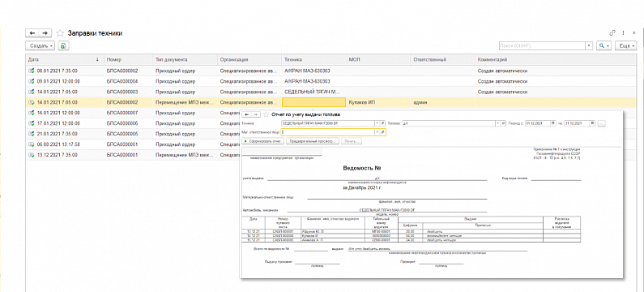
Task: Click Предварительный просмотр button
Action: pyautogui.click(x=313, y=141)
